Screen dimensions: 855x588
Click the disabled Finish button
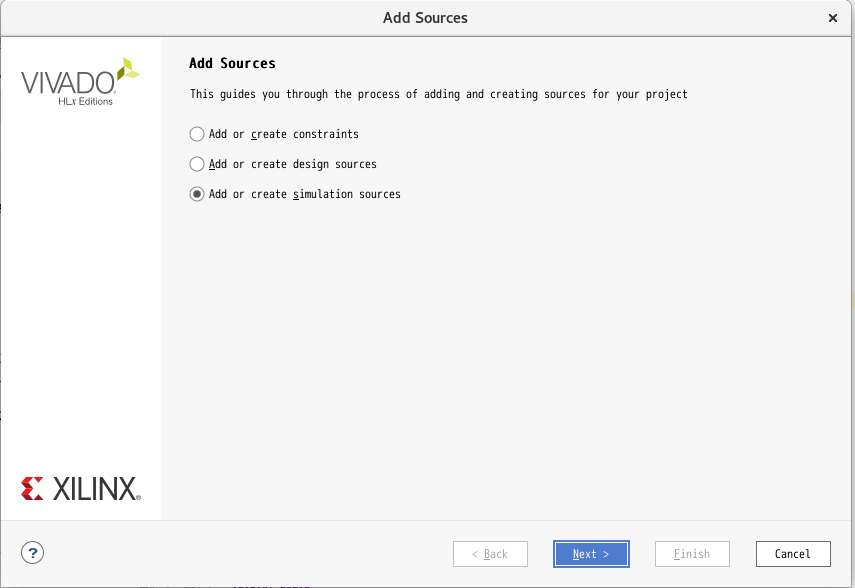[693, 554]
